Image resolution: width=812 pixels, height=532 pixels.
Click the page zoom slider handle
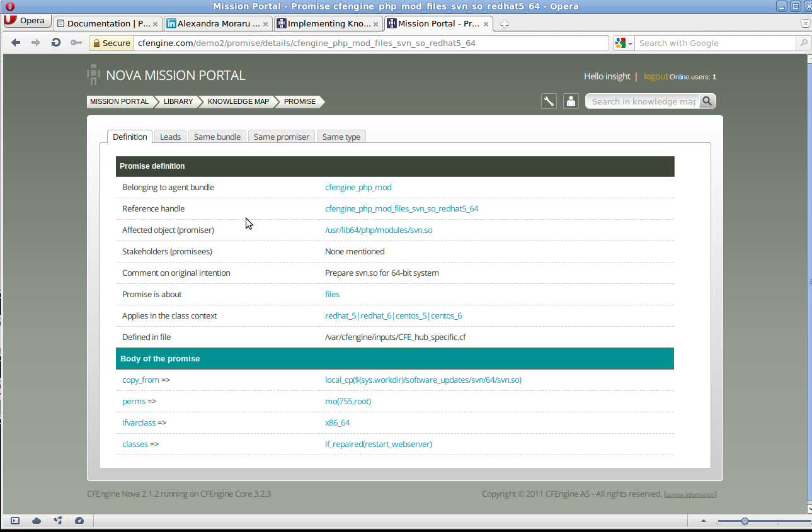point(745,521)
